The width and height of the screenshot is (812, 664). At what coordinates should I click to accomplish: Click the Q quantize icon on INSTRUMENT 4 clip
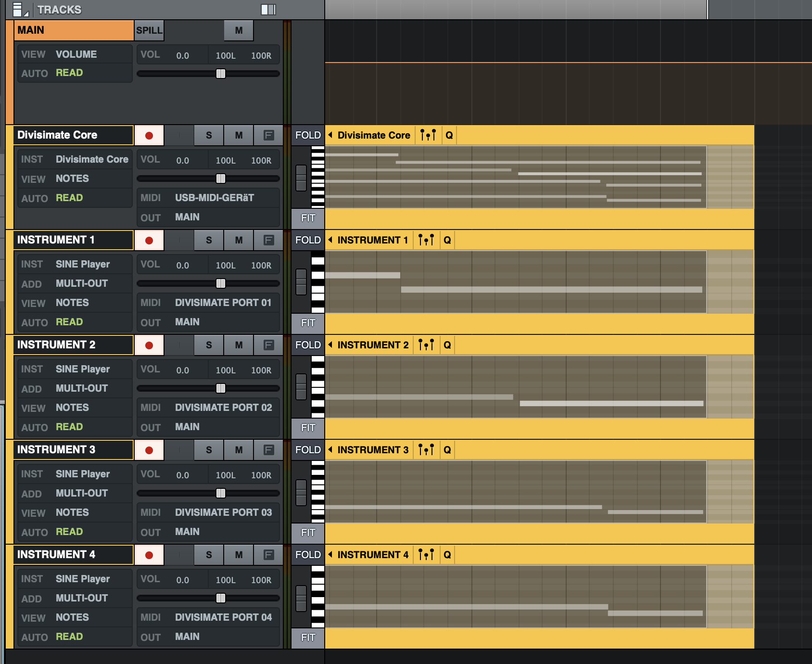pos(447,555)
